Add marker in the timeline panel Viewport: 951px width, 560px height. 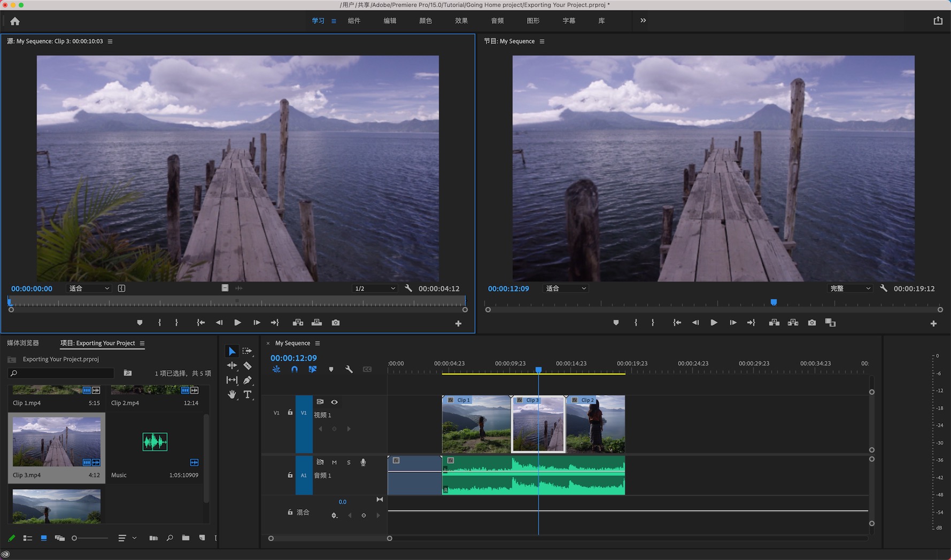331,369
